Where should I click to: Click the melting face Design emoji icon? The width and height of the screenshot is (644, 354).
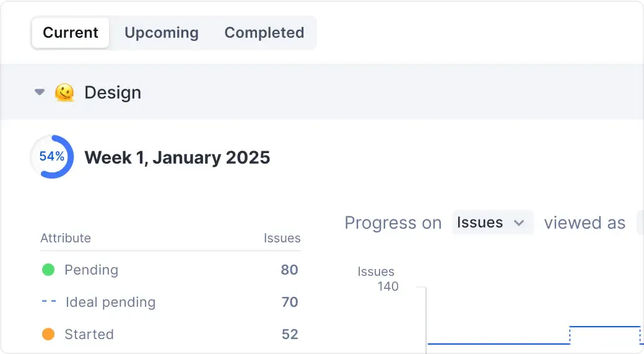coord(64,93)
